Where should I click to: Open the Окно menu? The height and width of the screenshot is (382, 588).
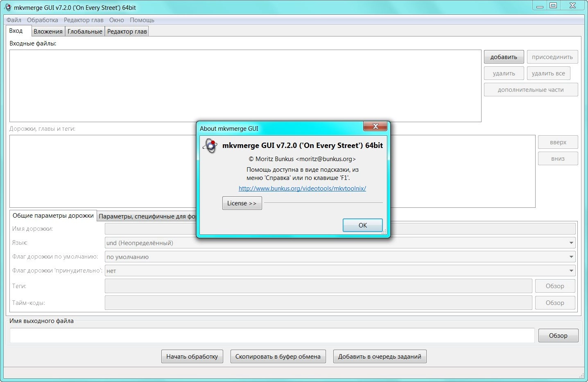coord(117,20)
